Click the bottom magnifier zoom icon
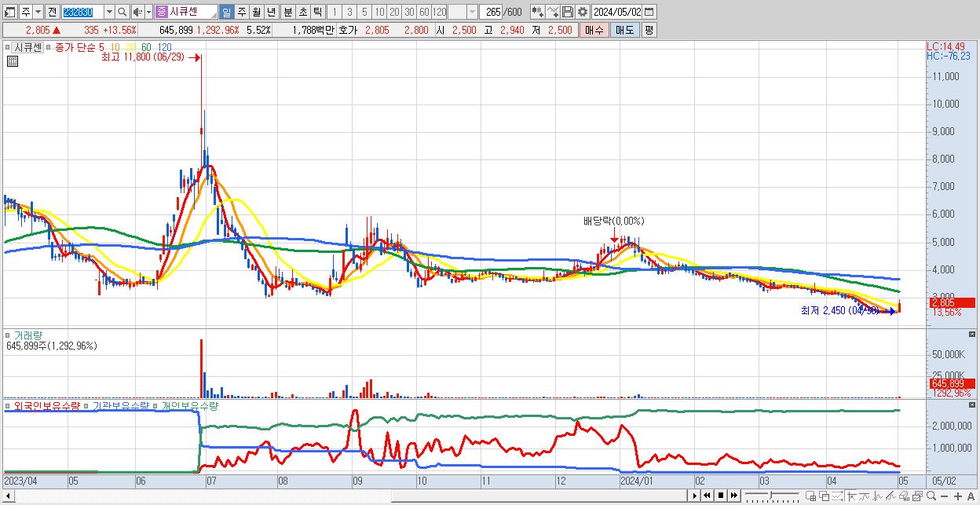The image size is (980, 505). (931, 496)
